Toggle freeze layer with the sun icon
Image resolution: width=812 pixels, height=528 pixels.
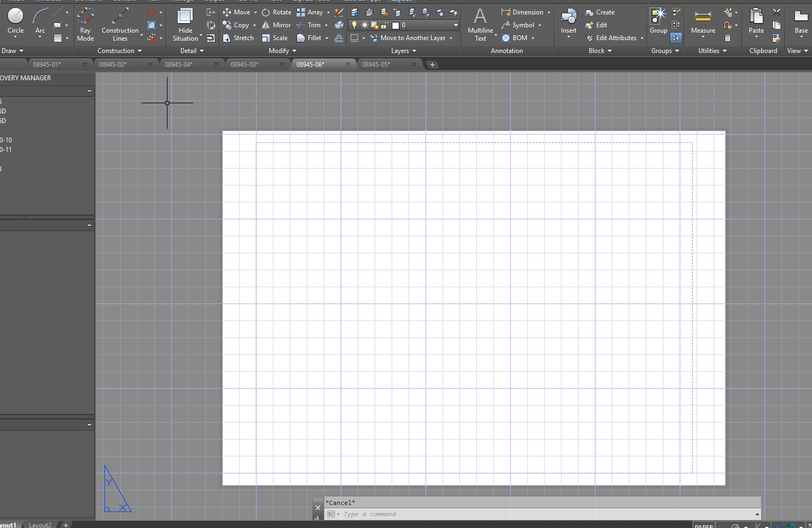[363, 25]
